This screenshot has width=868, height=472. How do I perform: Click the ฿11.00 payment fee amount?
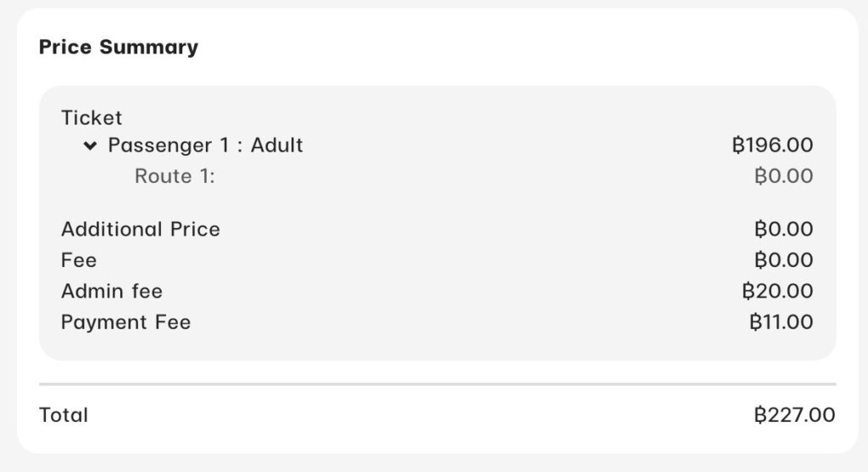pos(781,323)
